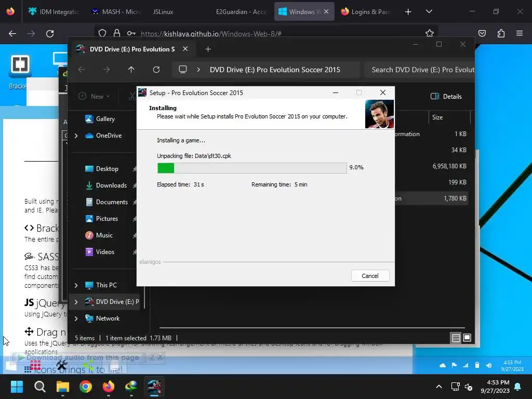Open the taskbar clock and date

click(495, 387)
